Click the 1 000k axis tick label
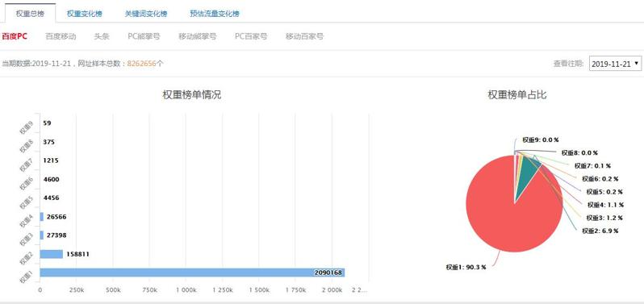 pyautogui.click(x=186, y=290)
